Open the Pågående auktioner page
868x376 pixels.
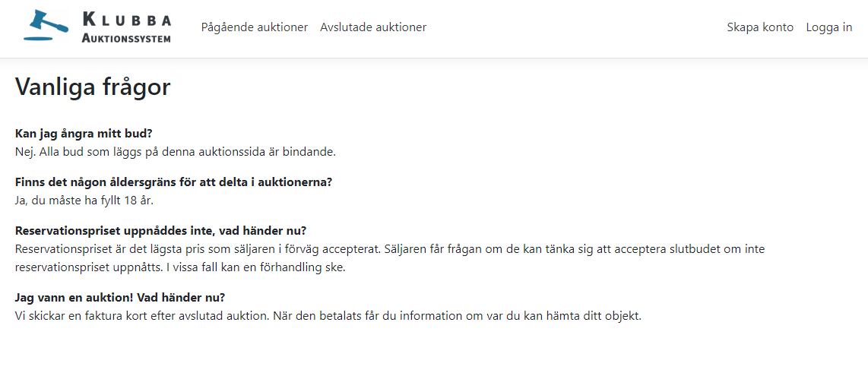(255, 27)
